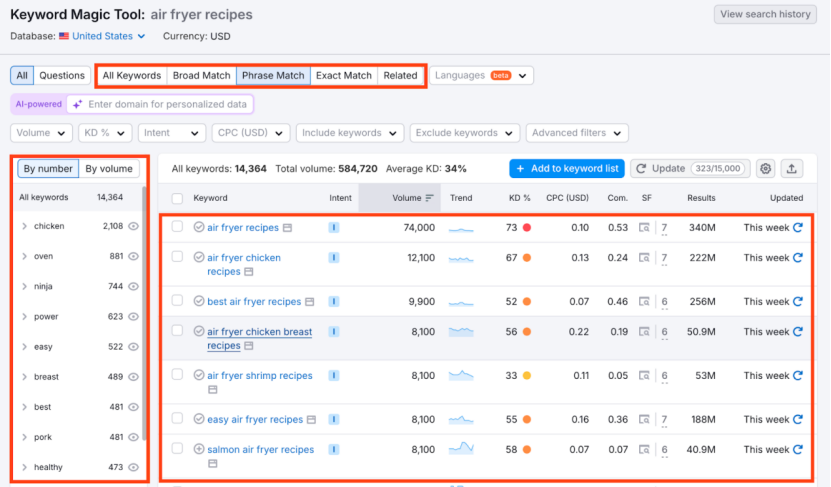Open table settings gear icon

[766, 169]
